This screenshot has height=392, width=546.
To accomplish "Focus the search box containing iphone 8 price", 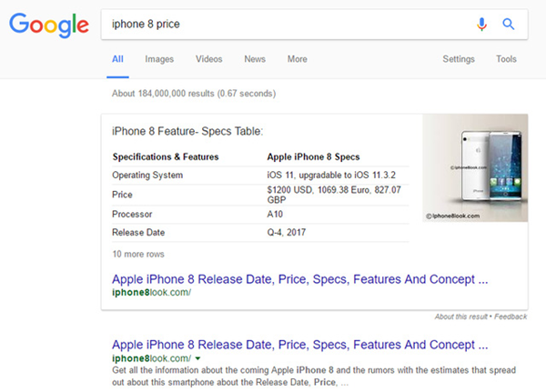I will pos(314,25).
